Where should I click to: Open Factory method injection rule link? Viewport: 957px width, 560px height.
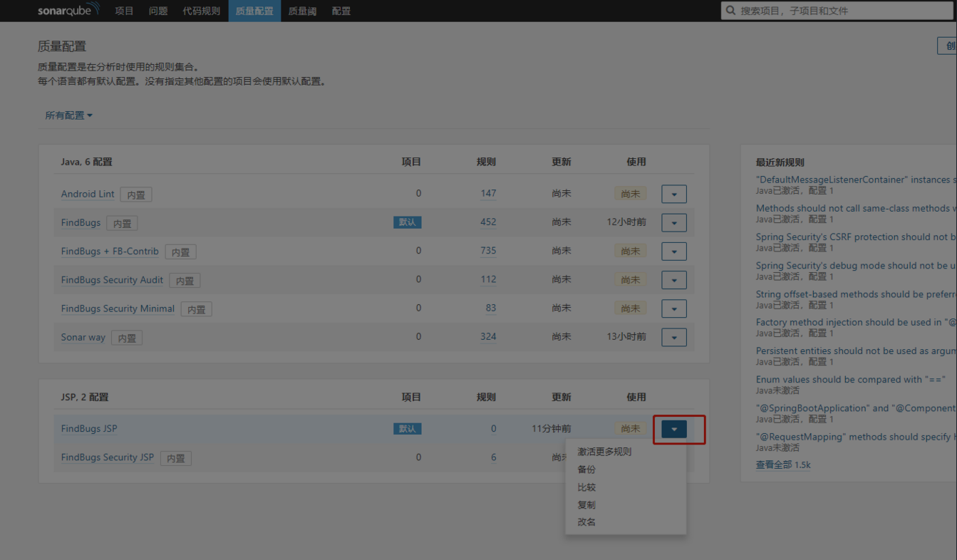coord(856,322)
